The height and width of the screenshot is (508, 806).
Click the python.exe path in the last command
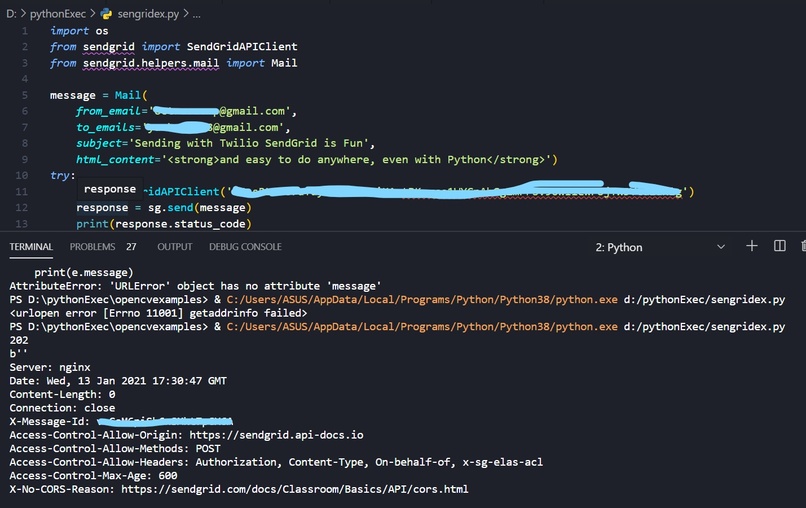(422, 326)
